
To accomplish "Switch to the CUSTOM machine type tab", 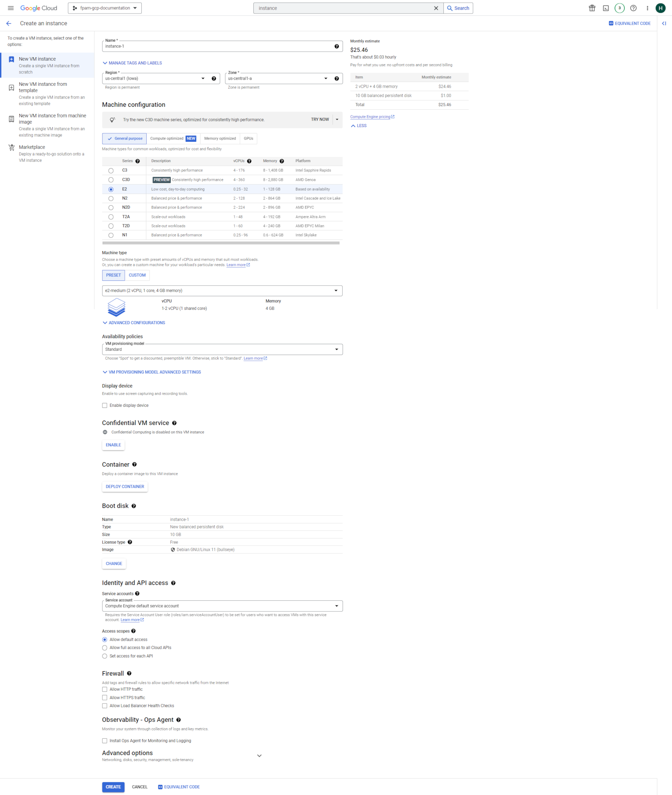I will click(137, 275).
